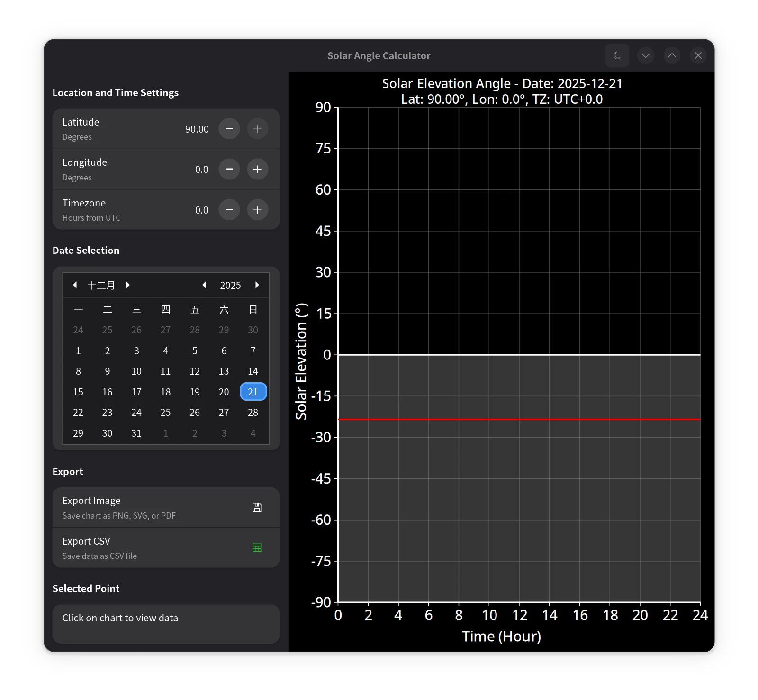758x700 pixels.
Task: Click the Date Selection heading
Action: [x=86, y=251]
